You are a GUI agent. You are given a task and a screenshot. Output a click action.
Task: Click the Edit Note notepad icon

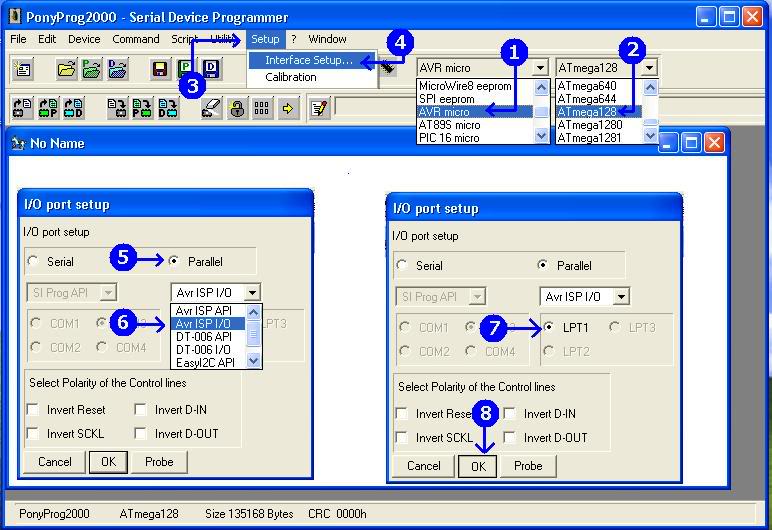319,108
